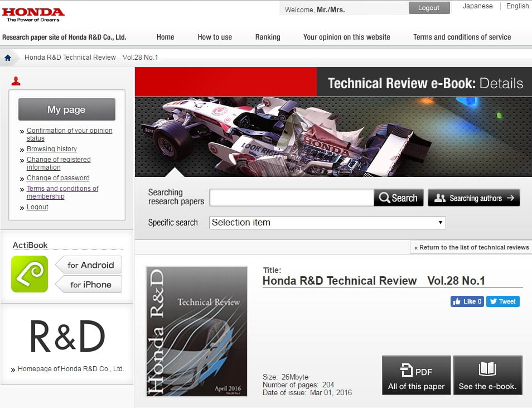
Task: Click the Logout button in header
Action: 429,8
